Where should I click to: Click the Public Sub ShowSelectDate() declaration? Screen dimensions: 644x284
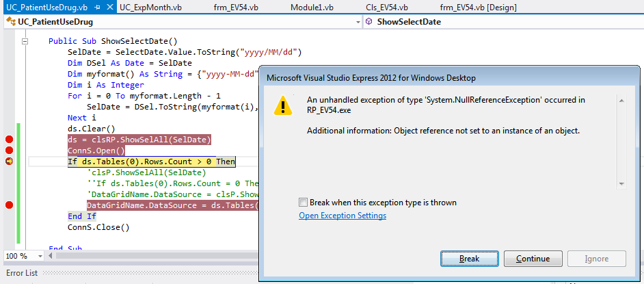113,41
